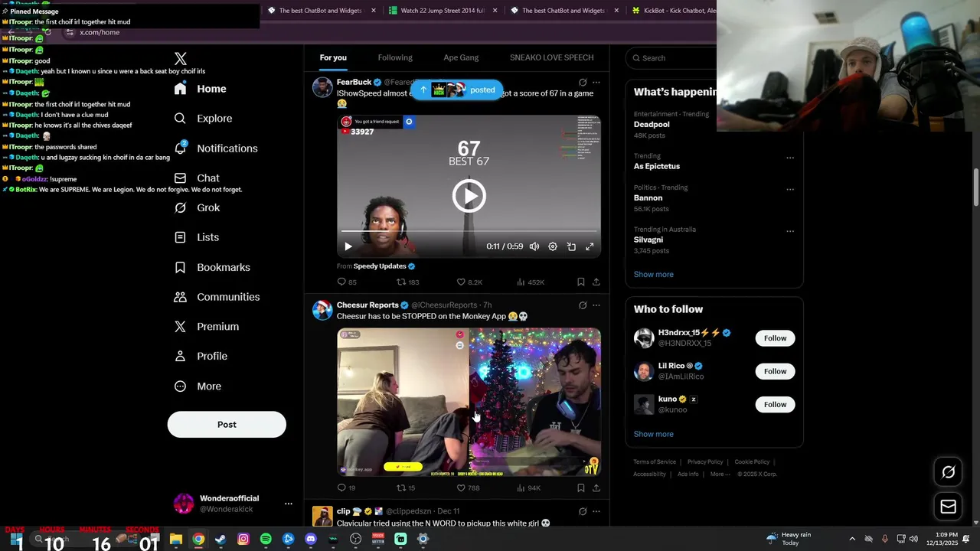The height and width of the screenshot is (551, 980).
Task: Switch to the For you tab
Action: click(x=333, y=57)
